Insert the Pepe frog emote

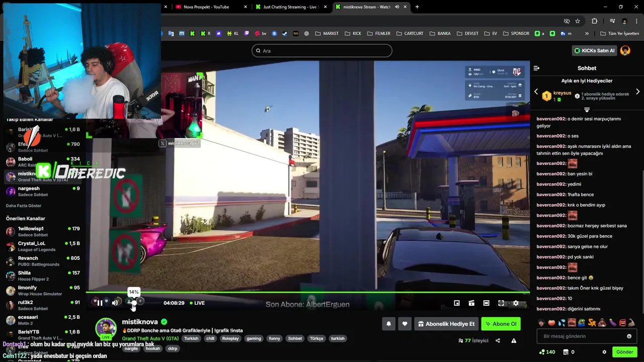582,322
